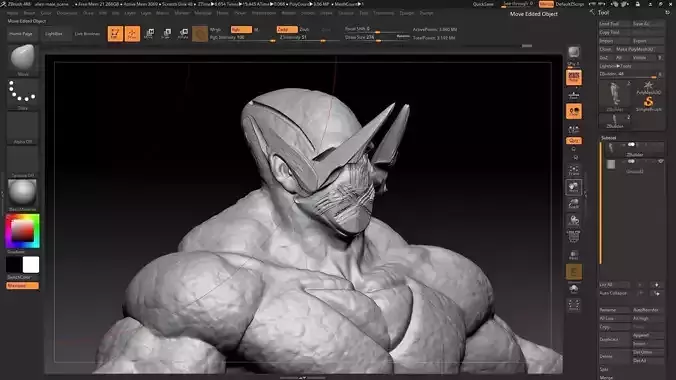This screenshot has width=676, height=380.
Task: Click the Subtool list move-down arrow
Action: tap(656, 293)
